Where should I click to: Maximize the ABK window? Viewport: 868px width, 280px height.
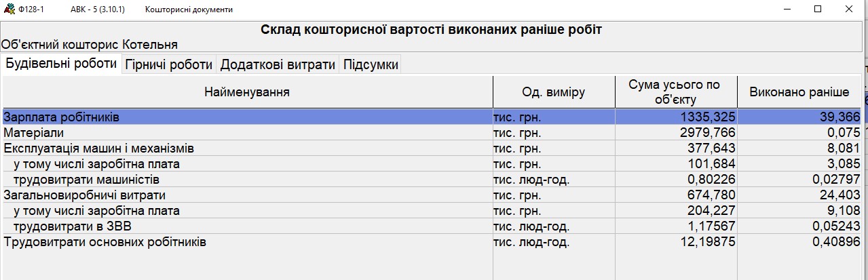point(818,9)
